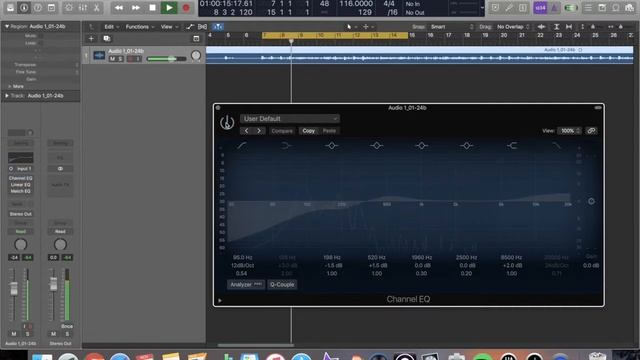The height and width of the screenshot is (360, 640).
Task: Solo the Audio 1_01-24b track header
Action: pyautogui.click(x=120, y=59)
